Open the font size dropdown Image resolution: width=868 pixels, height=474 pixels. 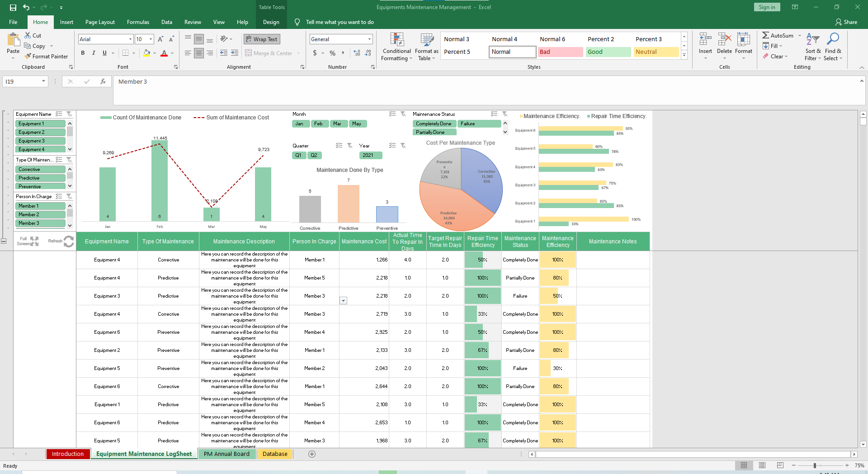pyautogui.click(x=151, y=39)
